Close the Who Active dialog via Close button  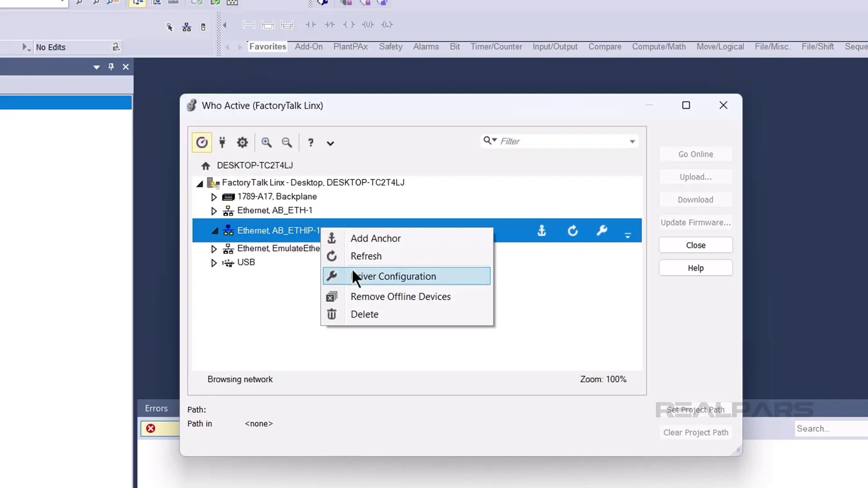tap(695, 245)
